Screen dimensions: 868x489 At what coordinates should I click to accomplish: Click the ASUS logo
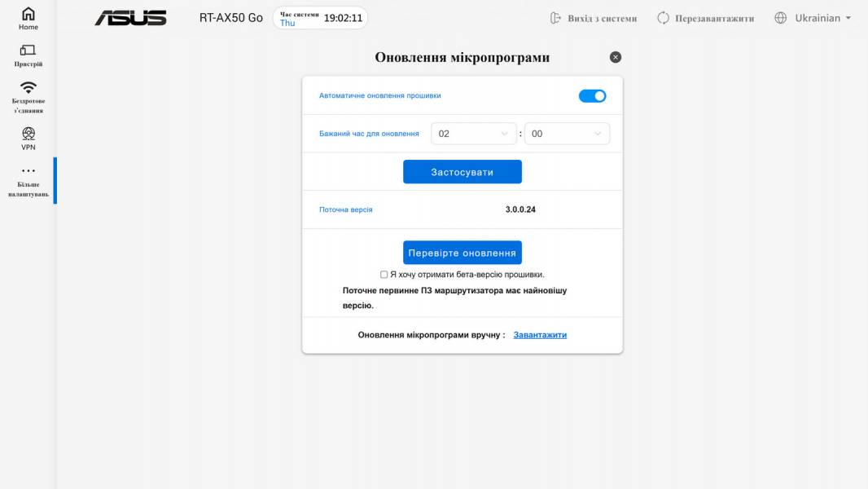click(130, 18)
